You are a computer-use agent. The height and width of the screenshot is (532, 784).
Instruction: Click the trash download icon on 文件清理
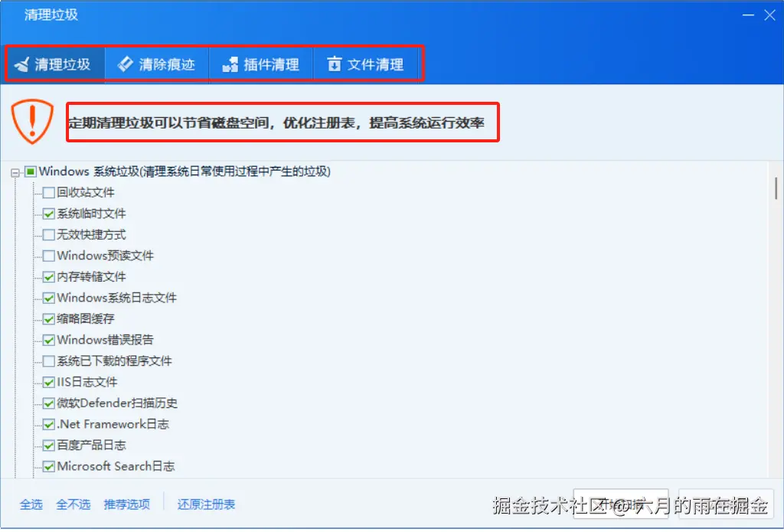tap(334, 64)
